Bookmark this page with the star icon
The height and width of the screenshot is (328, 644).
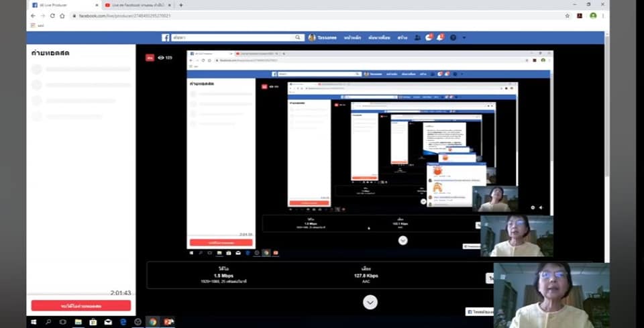[x=567, y=15]
